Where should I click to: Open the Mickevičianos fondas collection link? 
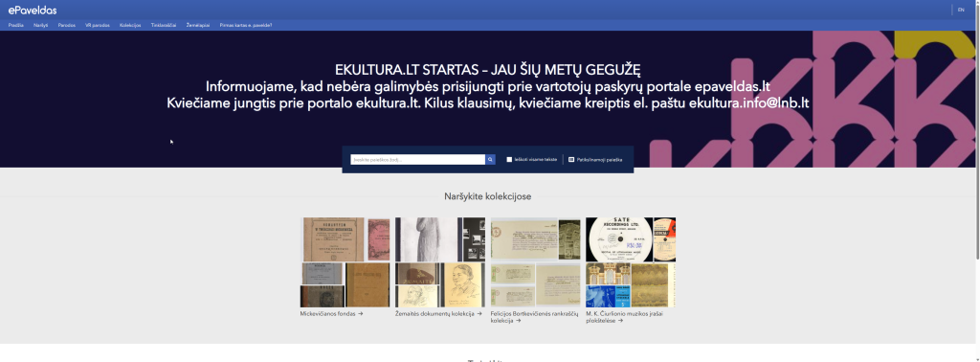tap(331, 314)
